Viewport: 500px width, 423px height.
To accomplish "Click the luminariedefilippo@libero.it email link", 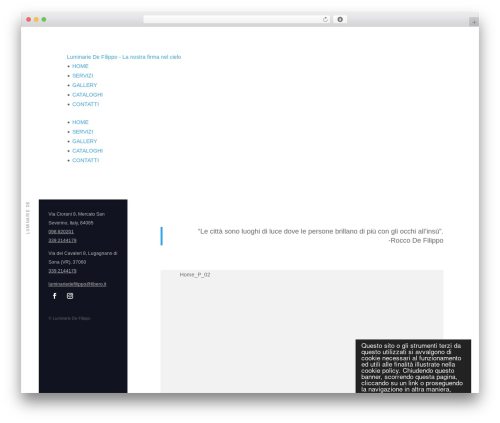I will (x=77, y=284).
